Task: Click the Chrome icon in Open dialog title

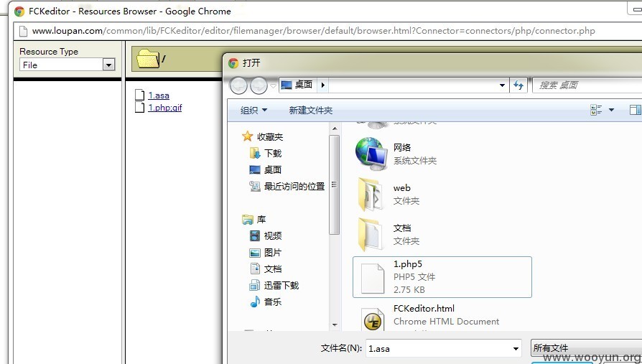Action: (233, 62)
